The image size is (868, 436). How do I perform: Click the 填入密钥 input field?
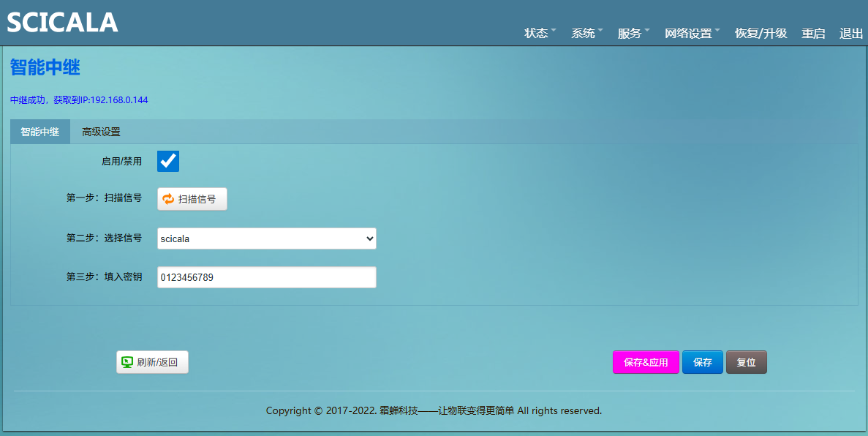pyautogui.click(x=267, y=277)
